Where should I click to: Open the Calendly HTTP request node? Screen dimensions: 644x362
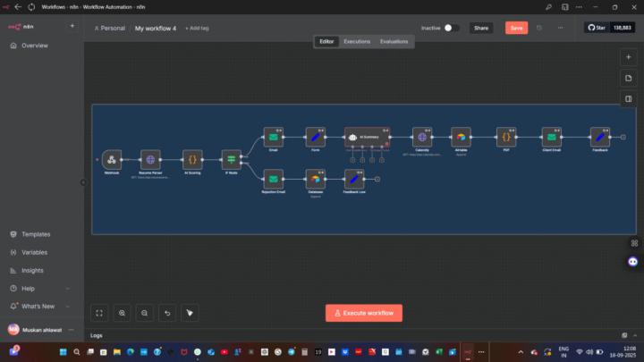click(422, 137)
